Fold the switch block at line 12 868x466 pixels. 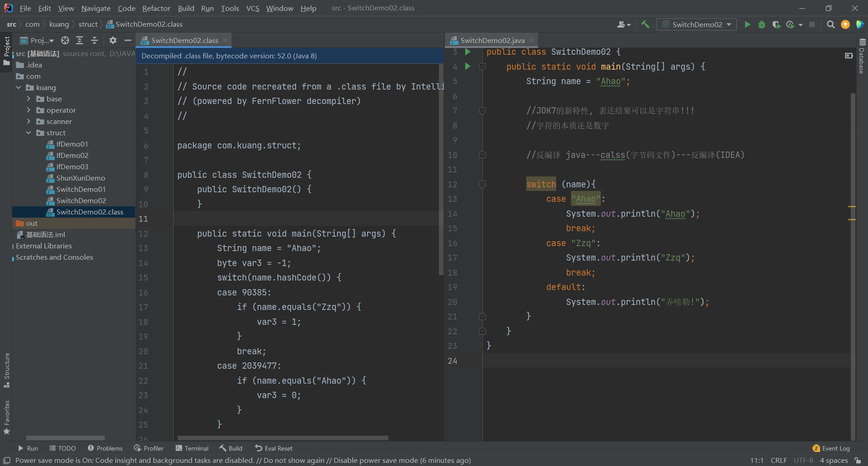(x=482, y=184)
